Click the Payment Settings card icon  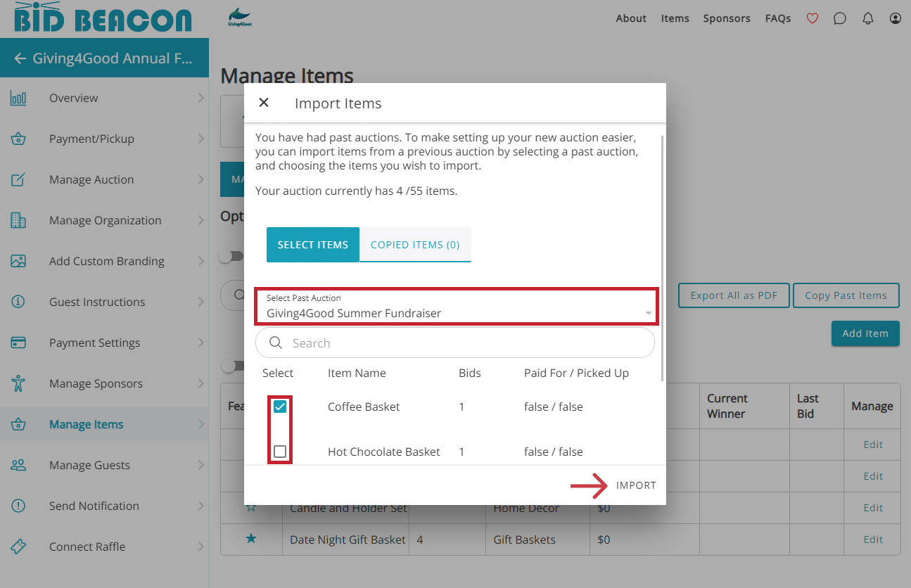click(18, 343)
